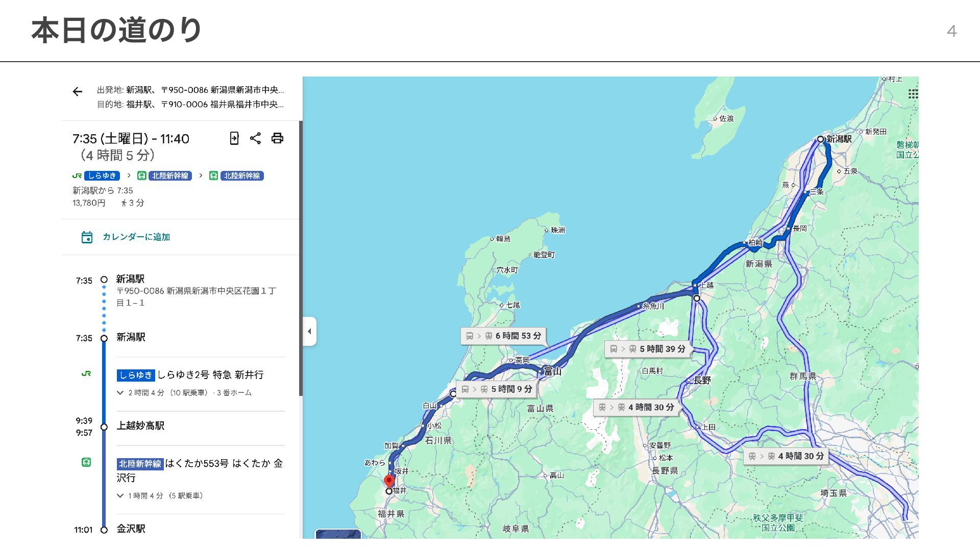Click the back arrow in directions panel
Screen dimensions: 980x551
78,92
